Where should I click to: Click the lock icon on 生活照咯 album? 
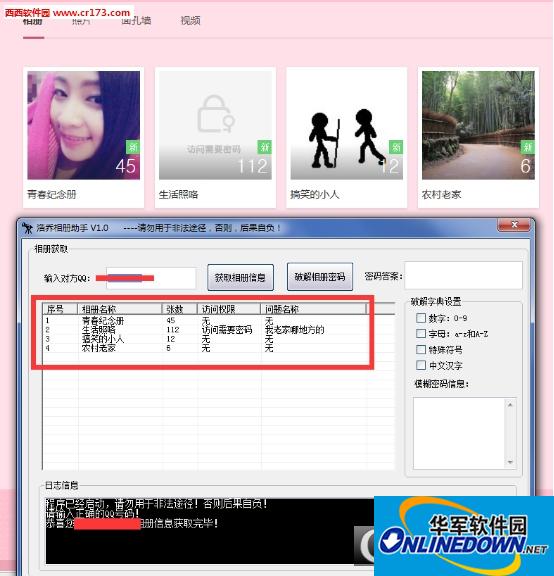[216, 113]
